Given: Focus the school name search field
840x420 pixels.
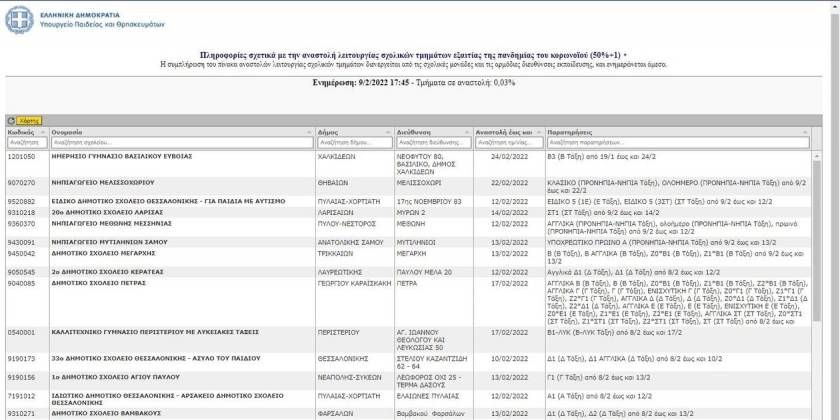Looking at the screenshot, I should pos(182,142).
